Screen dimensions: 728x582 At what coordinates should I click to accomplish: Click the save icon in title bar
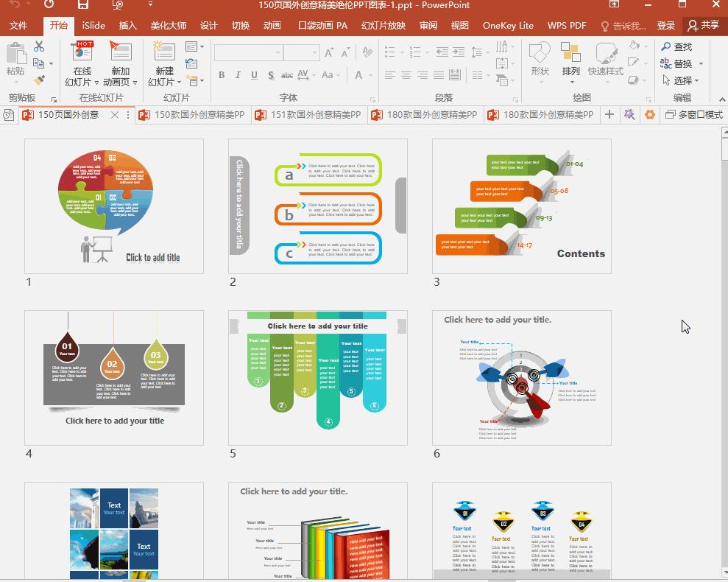[x=82, y=4]
